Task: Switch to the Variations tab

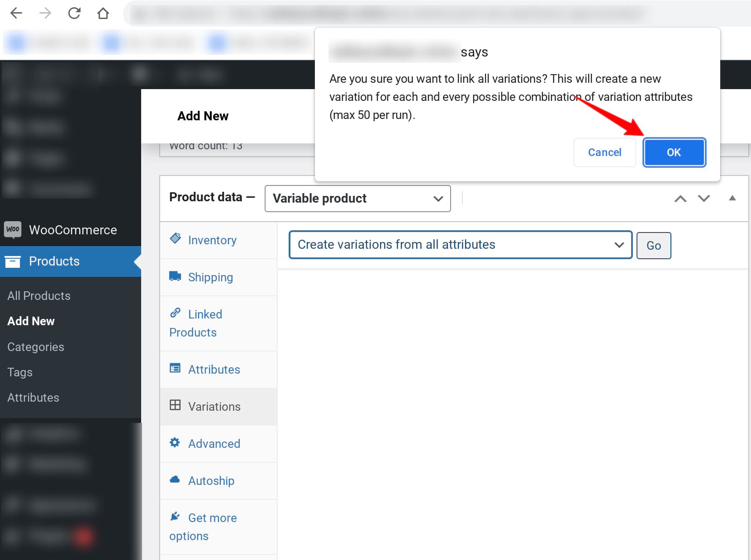Action: click(214, 407)
